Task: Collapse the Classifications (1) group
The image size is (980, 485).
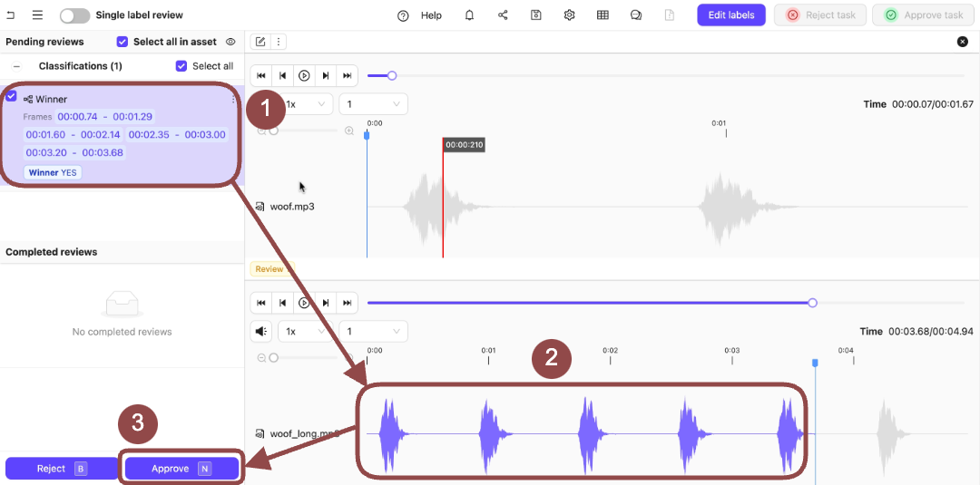Action: [x=17, y=66]
